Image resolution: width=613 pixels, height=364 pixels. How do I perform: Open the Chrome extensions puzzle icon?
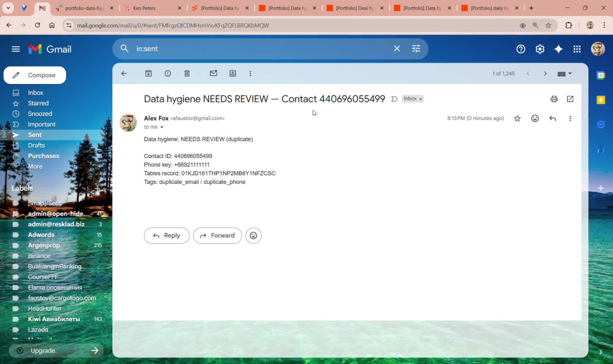pyautogui.click(x=568, y=25)
